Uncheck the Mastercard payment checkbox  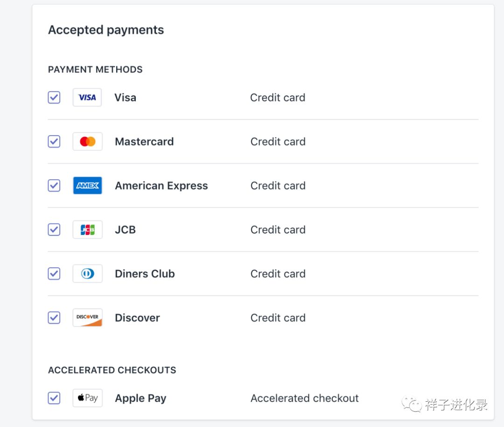click(54, 142)
